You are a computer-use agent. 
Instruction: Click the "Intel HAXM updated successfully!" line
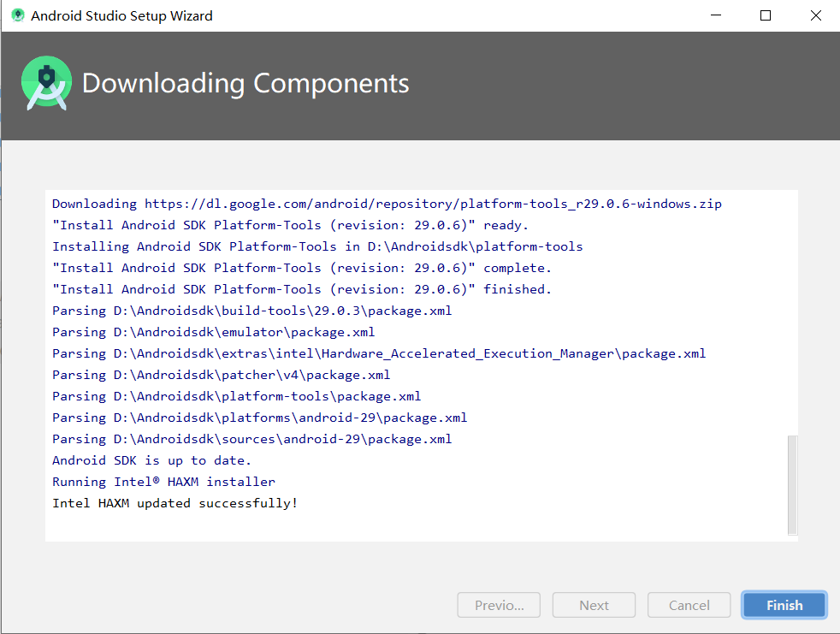pos(175,503)
